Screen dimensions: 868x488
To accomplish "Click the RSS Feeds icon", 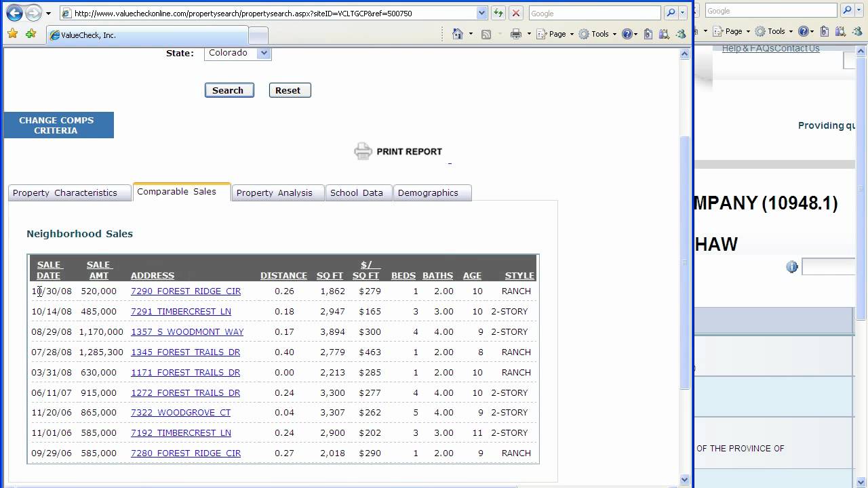I will (x=486, y=34).
